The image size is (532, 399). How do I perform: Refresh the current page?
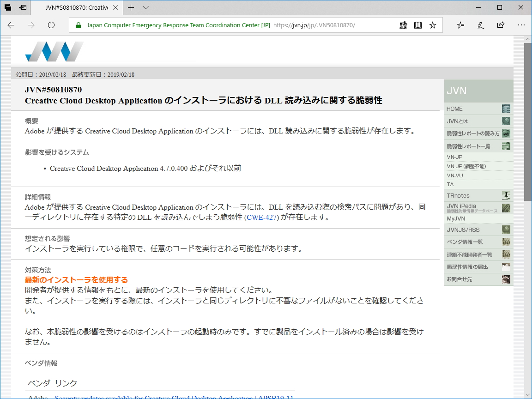(51, 25)
